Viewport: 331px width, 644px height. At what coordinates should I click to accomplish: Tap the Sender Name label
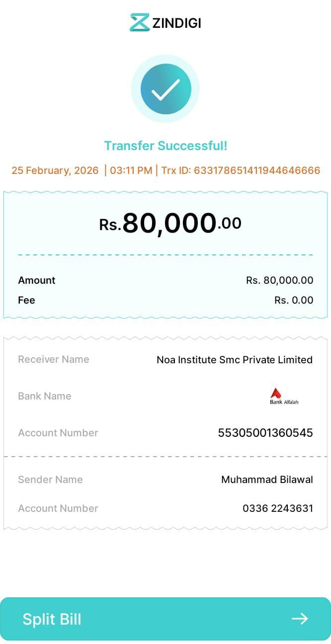[x=50, y=480]
